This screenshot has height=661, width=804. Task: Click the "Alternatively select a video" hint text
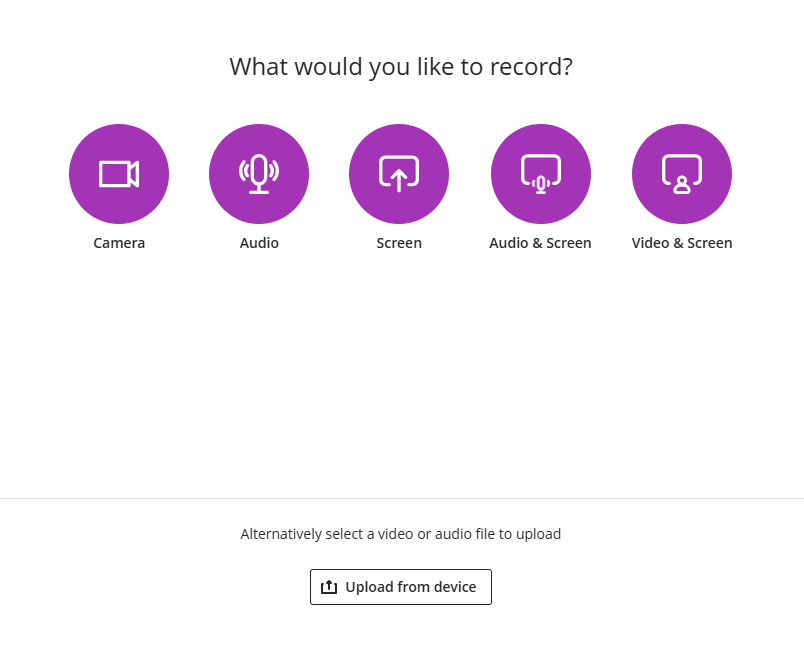(x=400, y=534)
